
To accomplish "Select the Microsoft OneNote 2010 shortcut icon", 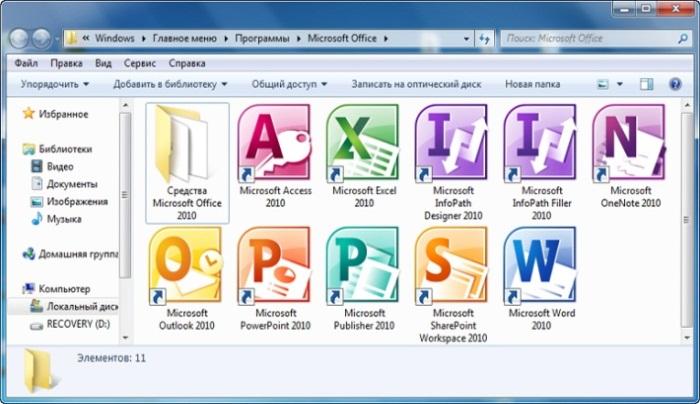I will point(628,144).
